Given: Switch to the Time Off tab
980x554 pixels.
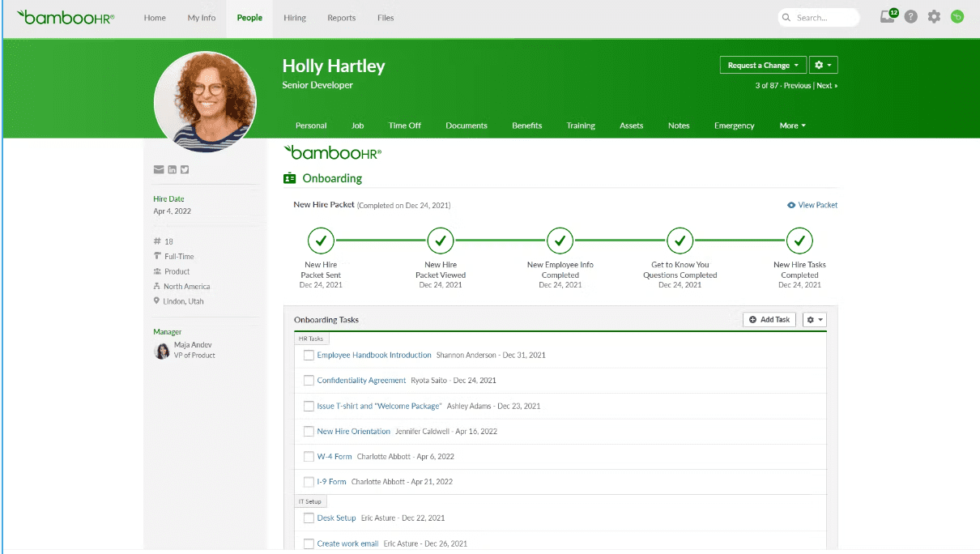Looking at the screenshot, I should click(404, 126).
